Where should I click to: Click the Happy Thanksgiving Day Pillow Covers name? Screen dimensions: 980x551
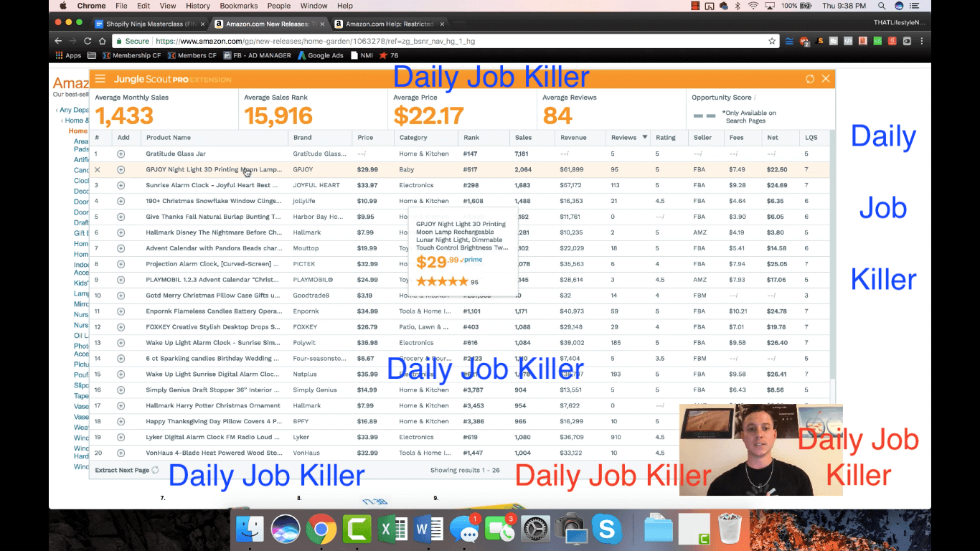pos(213,421)
